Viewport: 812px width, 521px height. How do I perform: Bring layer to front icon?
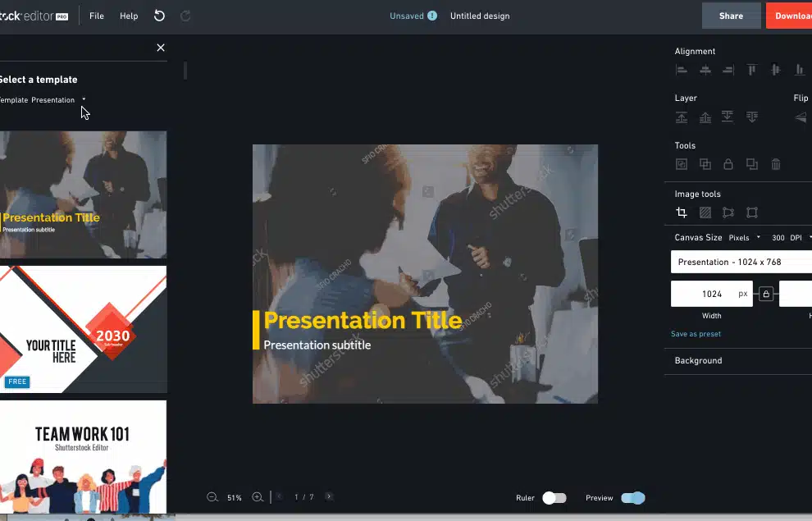point(682,117)
